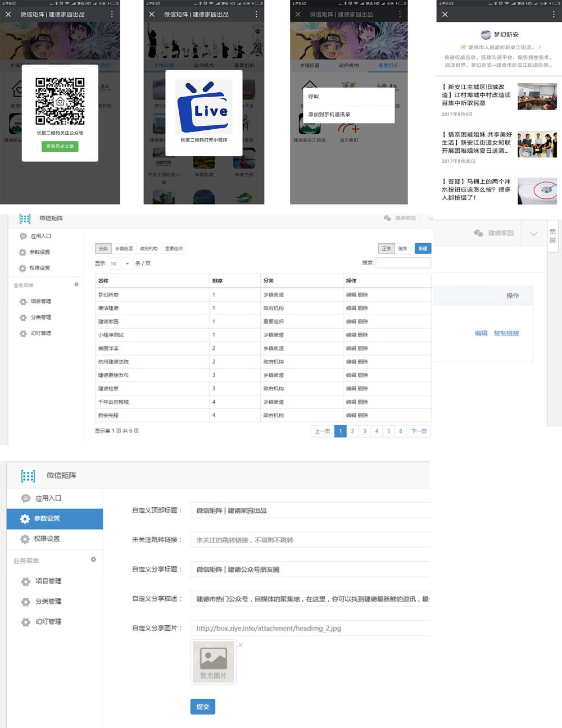Click the gear icon beside 业务菜单 in the list panel
The image size is (562, 728).
tap(76, 285)
